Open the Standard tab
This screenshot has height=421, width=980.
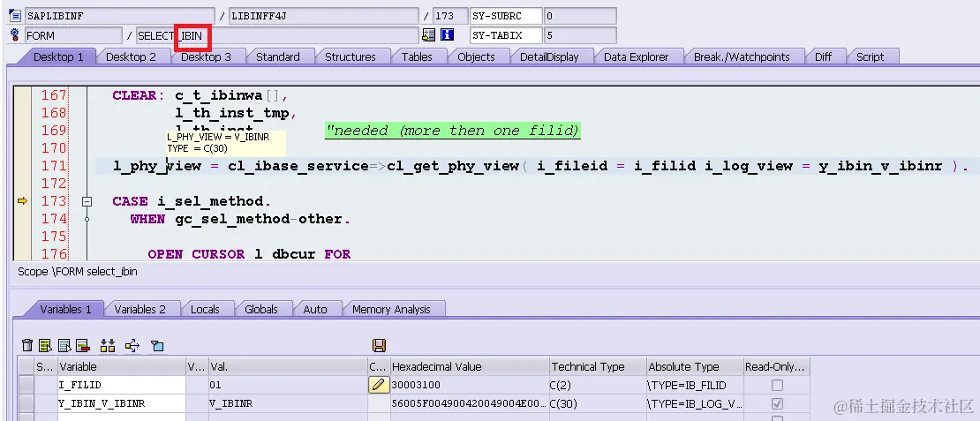[x=278, y=56]
